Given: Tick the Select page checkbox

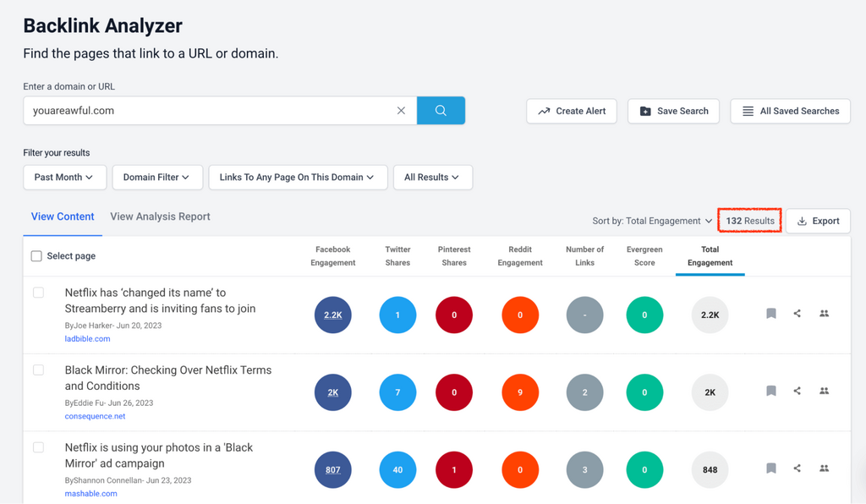Looking at the screenshot, I should [36, 256].
